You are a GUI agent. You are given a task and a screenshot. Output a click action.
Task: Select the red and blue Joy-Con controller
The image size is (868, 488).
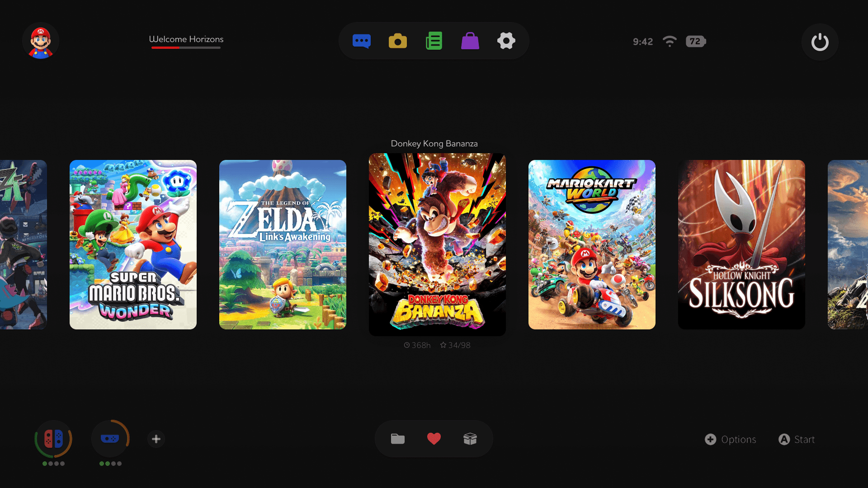pos(53,439)
